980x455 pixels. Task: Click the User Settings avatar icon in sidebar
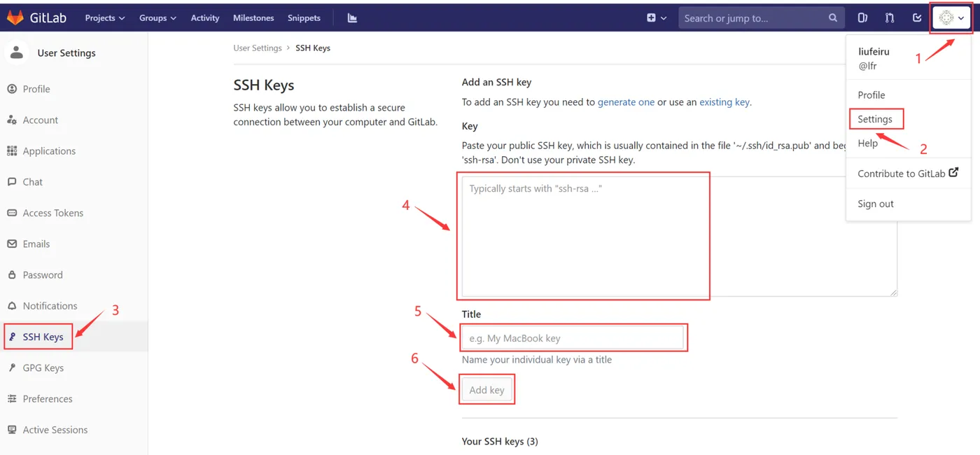pos(17,52)
